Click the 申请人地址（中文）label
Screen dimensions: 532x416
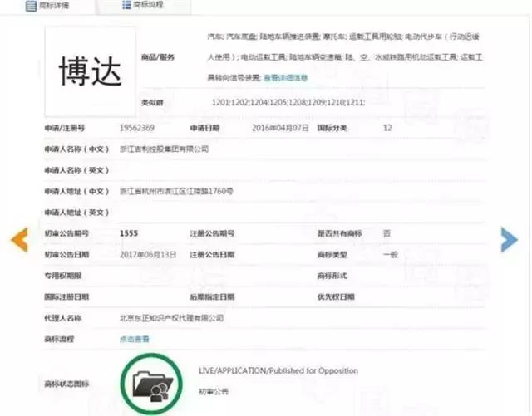tap(76, 191)
